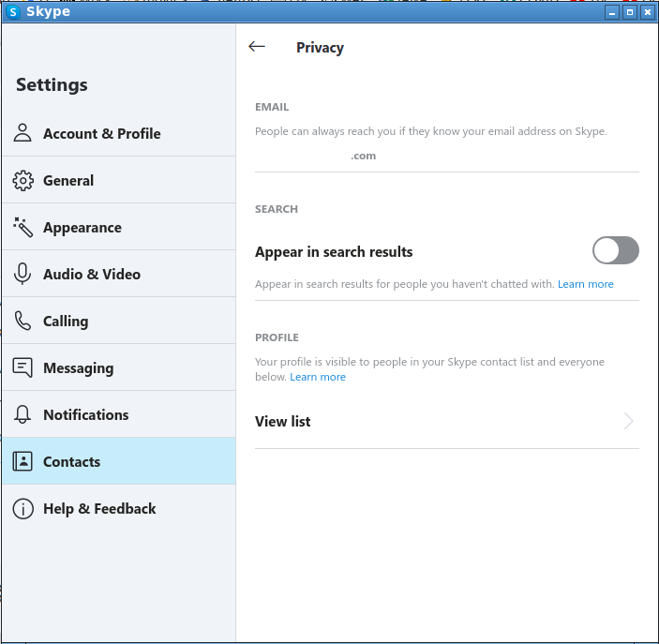
Task: Click the Messaging chat bubble icon
Action: click(x=22, y=367)
